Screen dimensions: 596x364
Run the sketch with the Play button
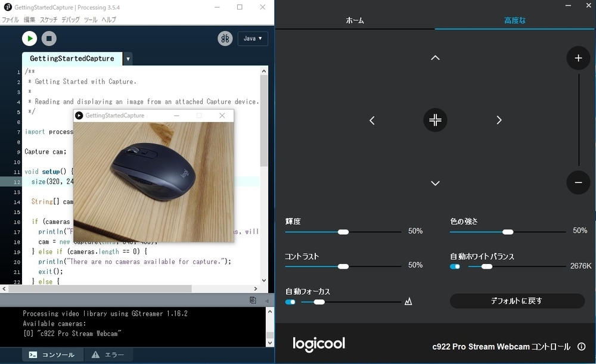pos(30,38)
